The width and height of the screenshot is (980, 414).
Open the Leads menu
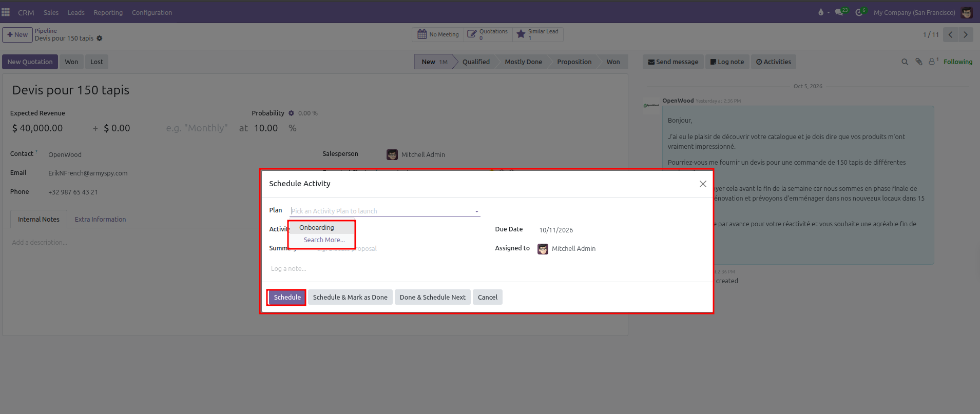pos(76,12)
